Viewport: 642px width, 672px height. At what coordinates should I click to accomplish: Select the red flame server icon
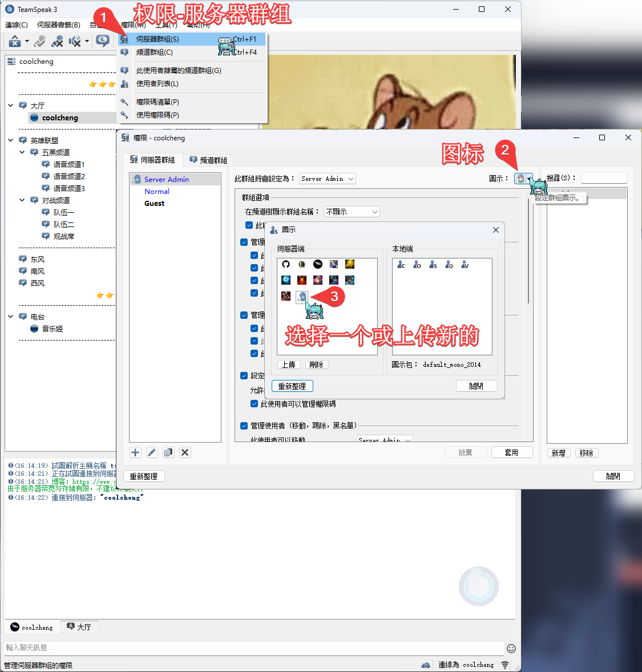click(x=302, y=280)
